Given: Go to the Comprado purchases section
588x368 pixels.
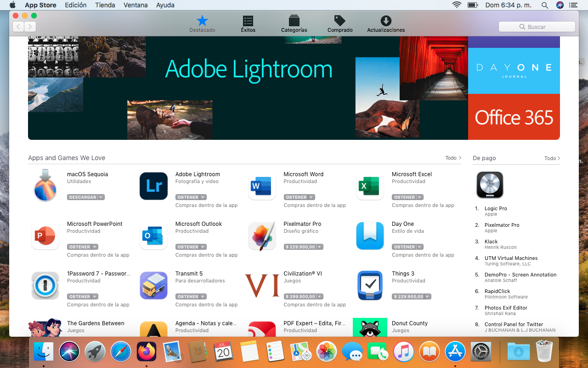Looking at the screenshot, I should 340,24.
